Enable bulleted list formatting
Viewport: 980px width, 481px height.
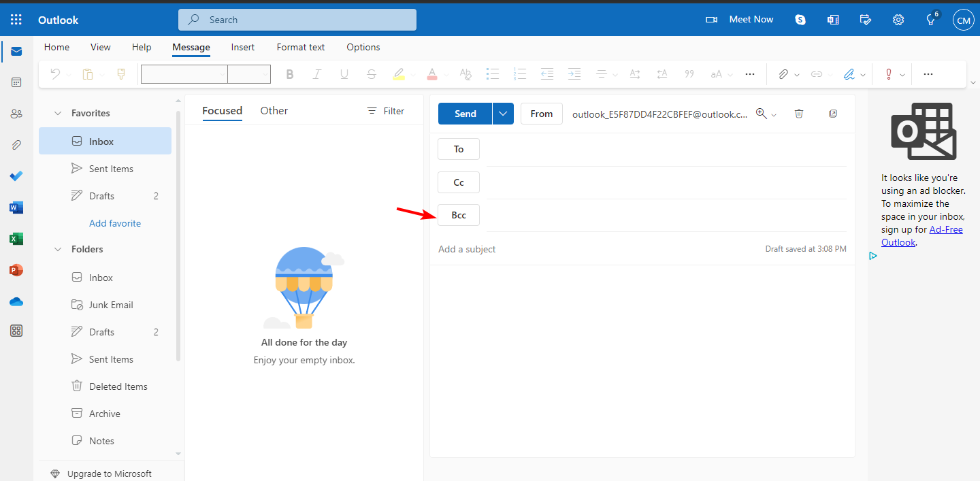pos(493,73)
